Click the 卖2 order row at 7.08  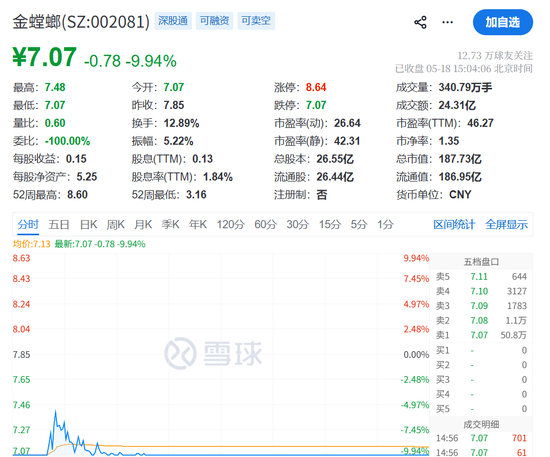click(481, 321)
